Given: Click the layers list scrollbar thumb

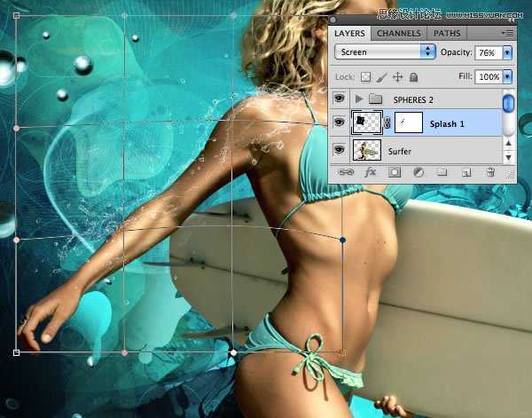Looking at the screenshot, I should [x=508, y=103].
